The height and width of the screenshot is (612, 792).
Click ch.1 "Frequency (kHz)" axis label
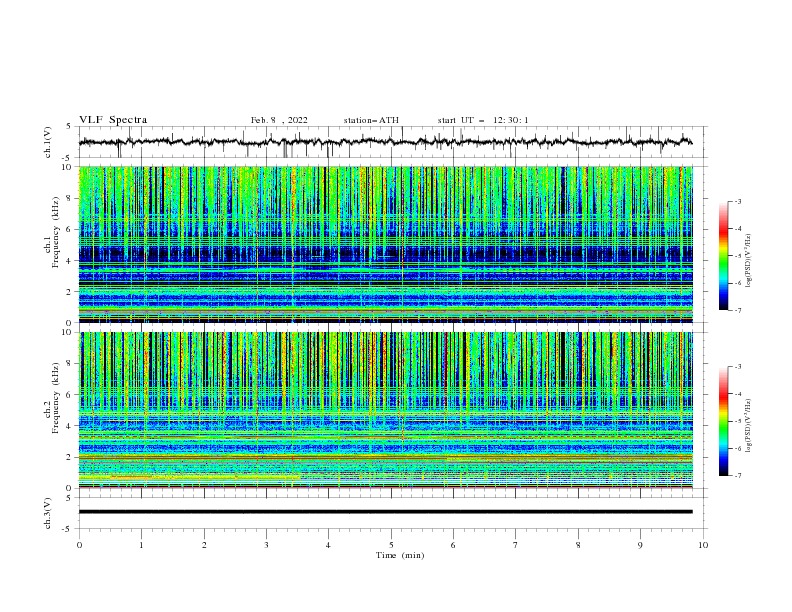[x=56, y=232]
